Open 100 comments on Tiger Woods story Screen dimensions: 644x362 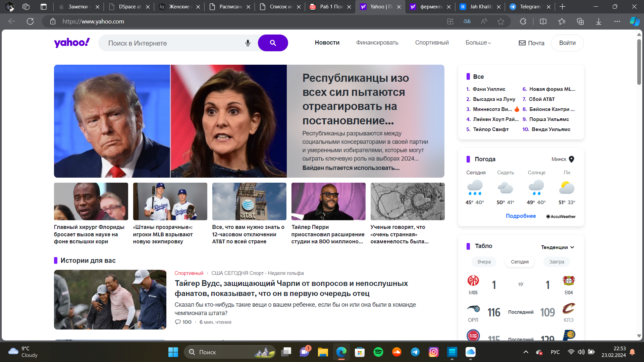tap(183, 322)
